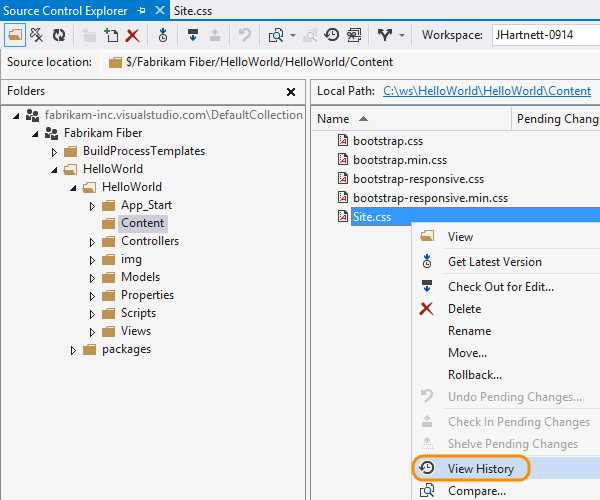Choose Check Out for Edit menu item
Screen dimensions: 600x500
point(501,287)
